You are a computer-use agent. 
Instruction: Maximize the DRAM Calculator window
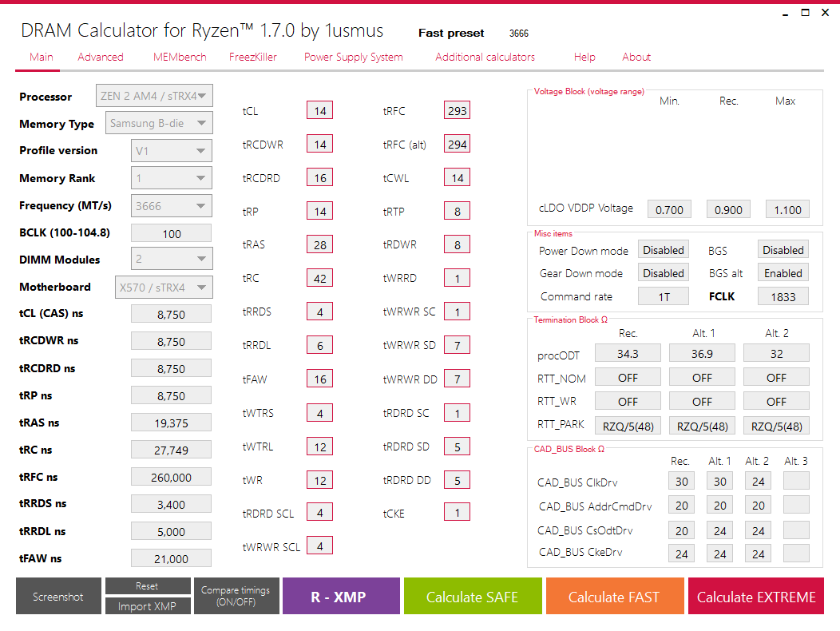[x=805, y=12]
